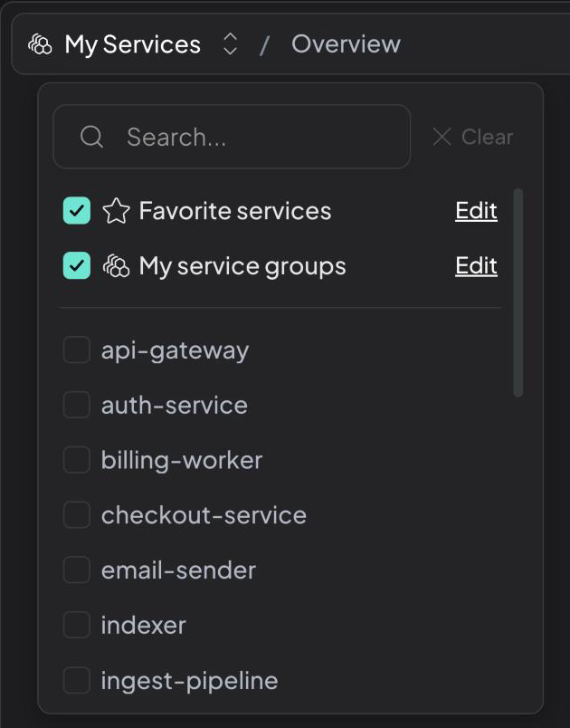The image size is (570, 728).
Task: Select the My Services breadcrumb label
Action: point(133,44)
